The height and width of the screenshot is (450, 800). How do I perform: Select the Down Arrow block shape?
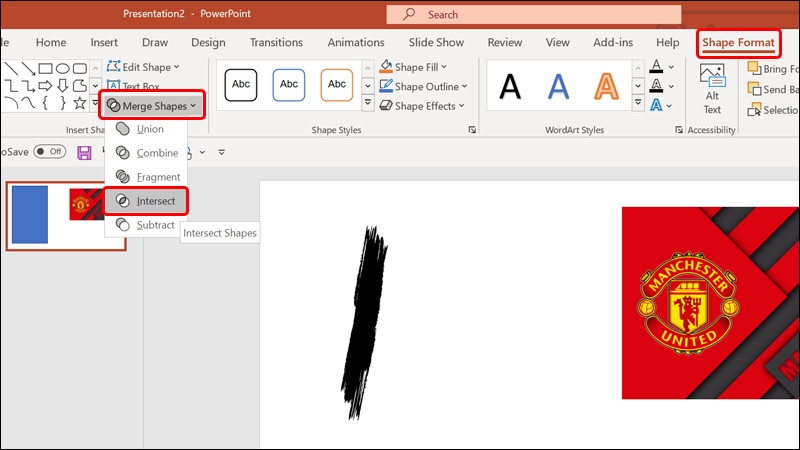[62, 85]
